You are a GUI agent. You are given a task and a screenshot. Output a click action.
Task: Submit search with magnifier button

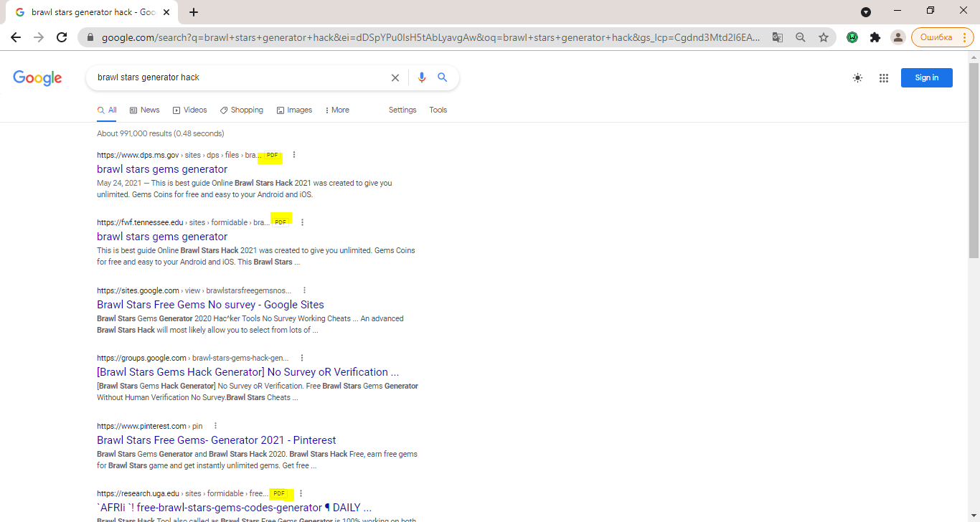pyautogui.click(x=443, y=77)
